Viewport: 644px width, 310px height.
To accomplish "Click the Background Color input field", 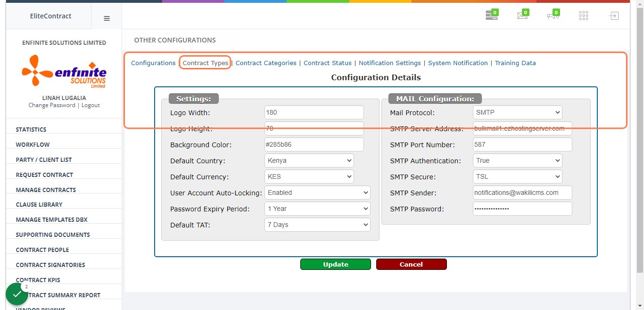I will [314, 144].
